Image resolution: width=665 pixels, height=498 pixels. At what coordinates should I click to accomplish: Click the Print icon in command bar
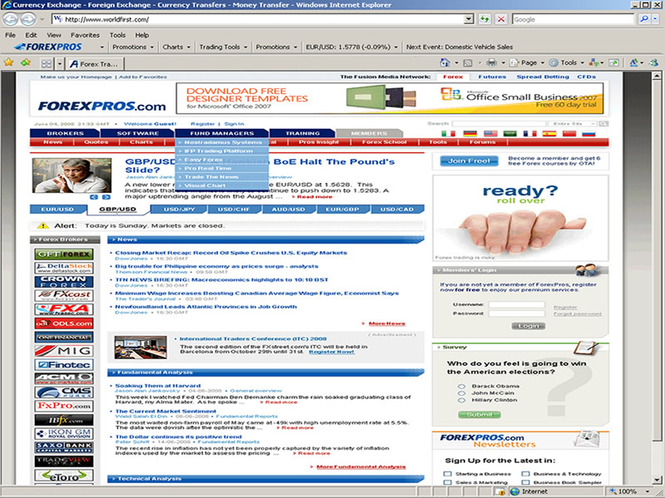[492, 63]
